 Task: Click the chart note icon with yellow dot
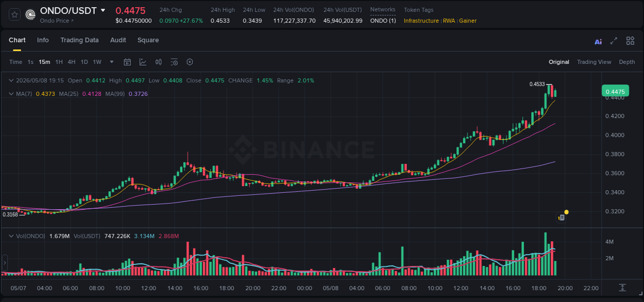tap(562, 217)
